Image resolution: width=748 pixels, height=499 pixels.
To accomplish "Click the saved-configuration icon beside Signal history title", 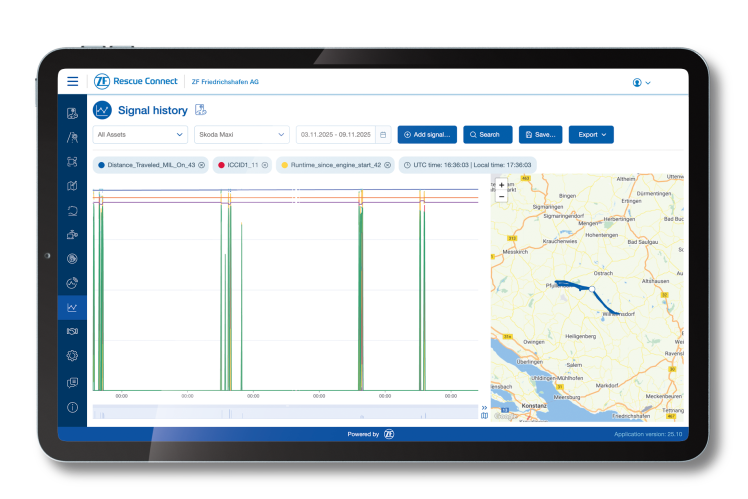I will click(x=200, y=109).
